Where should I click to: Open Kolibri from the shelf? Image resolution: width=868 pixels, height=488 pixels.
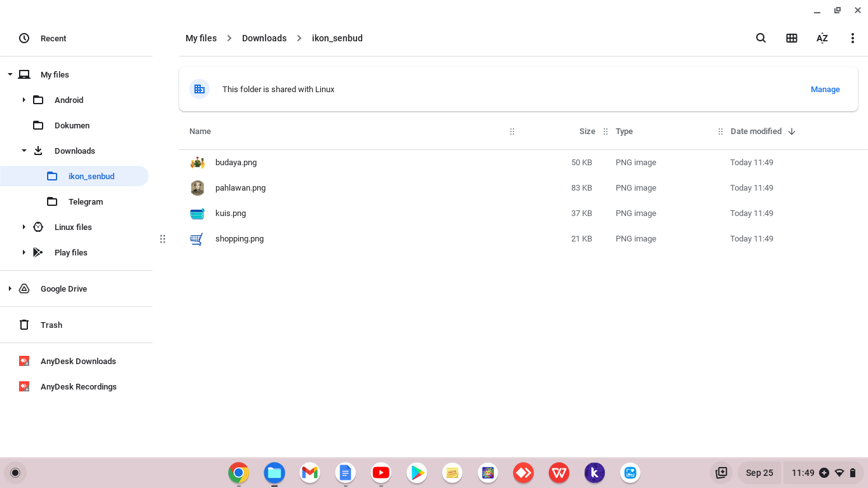tap(594, 473)
